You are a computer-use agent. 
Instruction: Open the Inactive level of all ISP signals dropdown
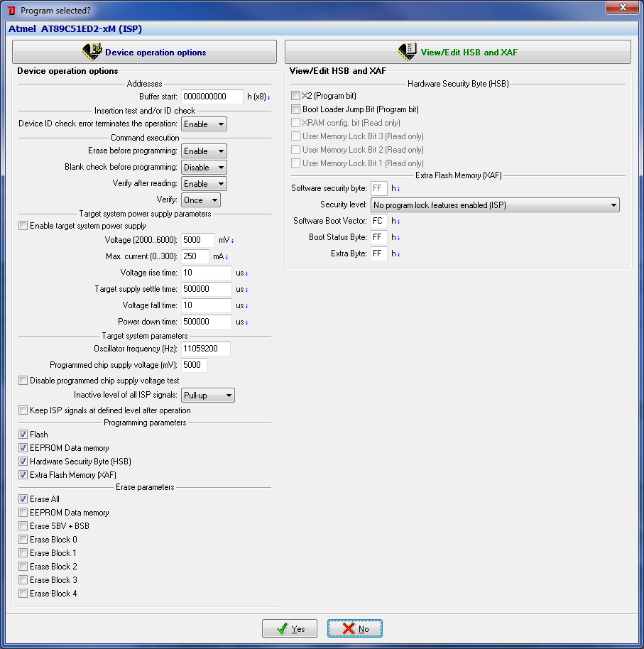pyautogui.click(x=208, y=396)
